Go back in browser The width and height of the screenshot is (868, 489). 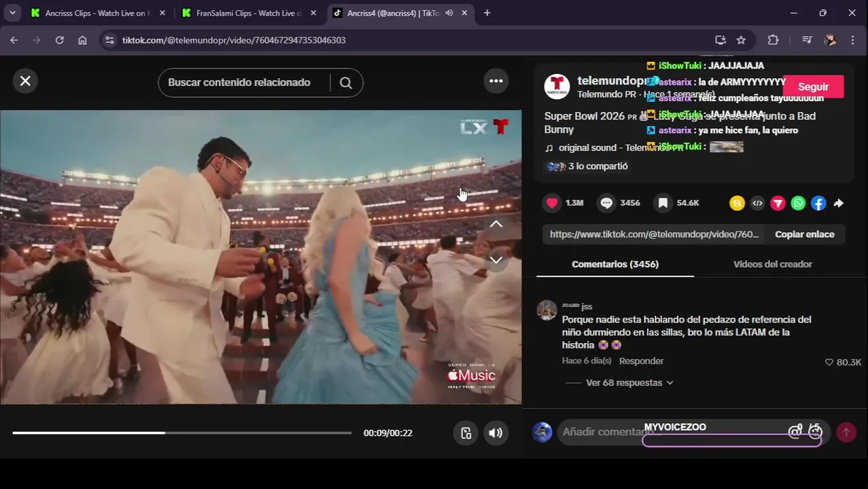(14, 40)
